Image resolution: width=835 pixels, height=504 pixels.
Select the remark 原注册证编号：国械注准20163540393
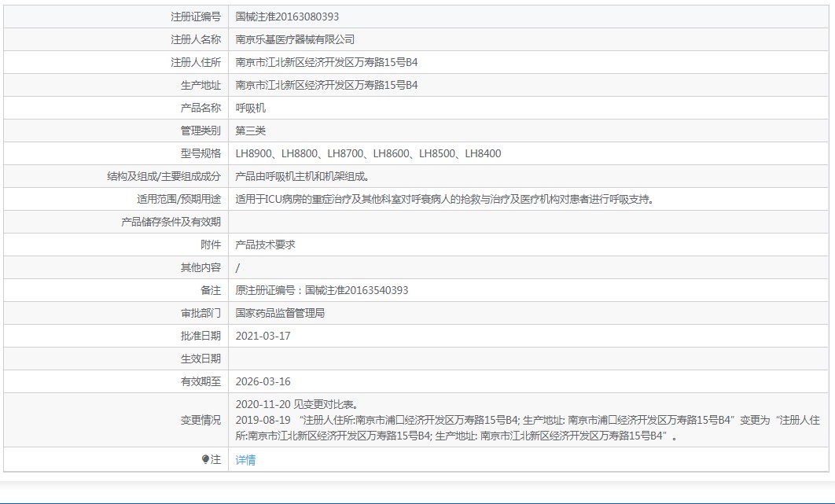point(322,290)
